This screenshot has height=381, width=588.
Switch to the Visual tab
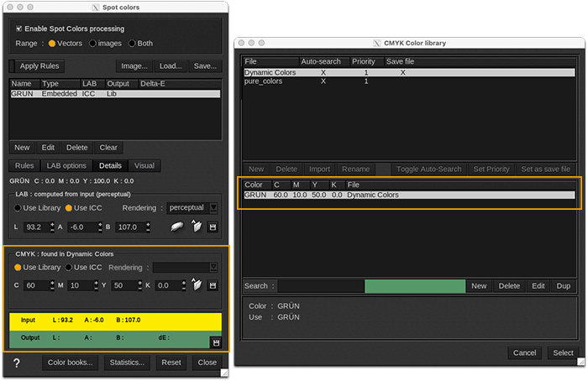click(x=144, y=165)
